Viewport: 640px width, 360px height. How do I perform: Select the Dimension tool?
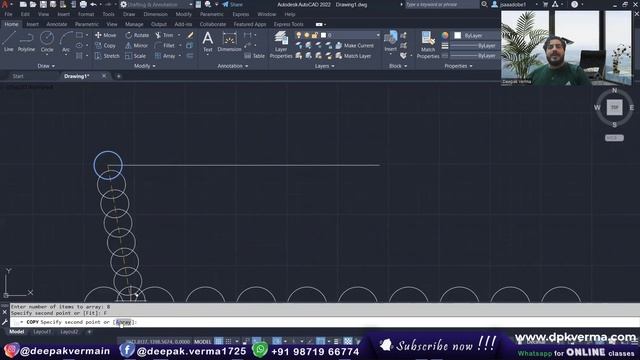click(x=229, y=42)
